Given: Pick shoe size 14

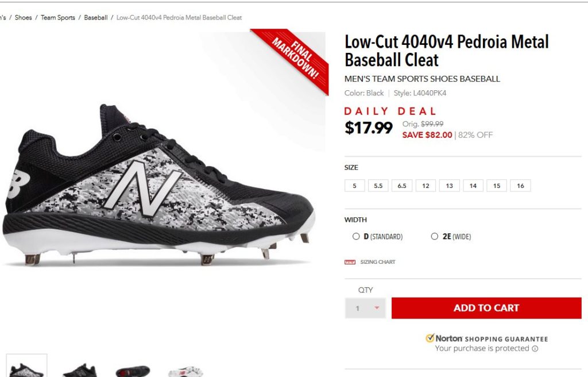Looking at the screenshot, I should [x=473, y=186].
